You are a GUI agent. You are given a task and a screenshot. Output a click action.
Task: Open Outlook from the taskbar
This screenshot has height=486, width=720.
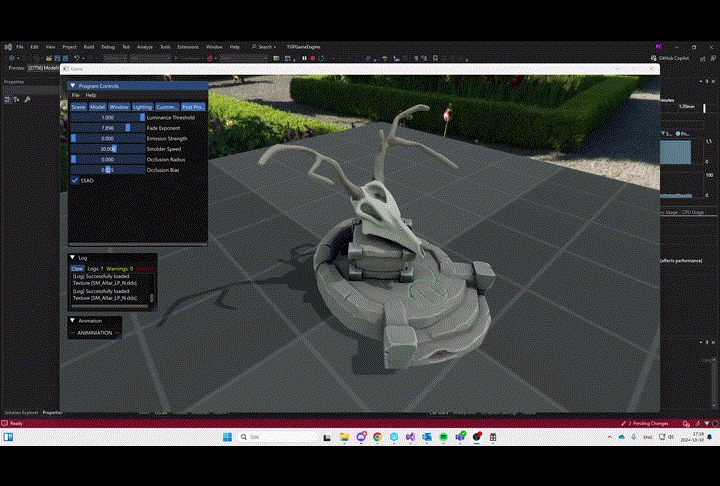coord(427,437)
